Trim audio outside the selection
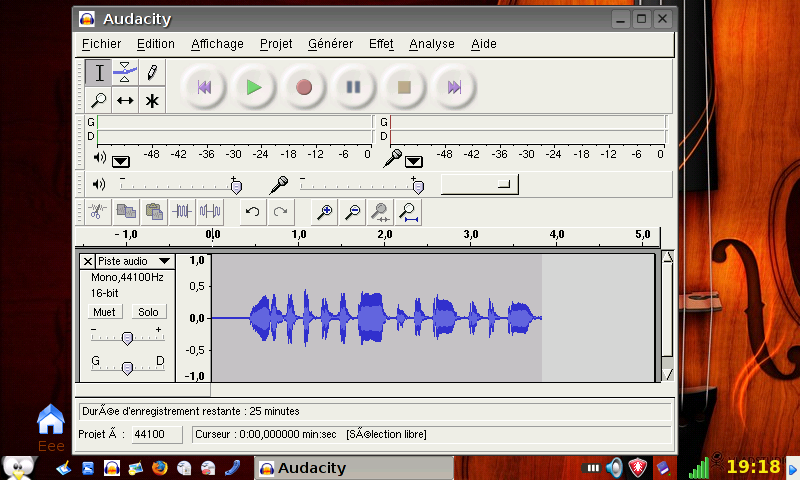 tap(182, 211)
